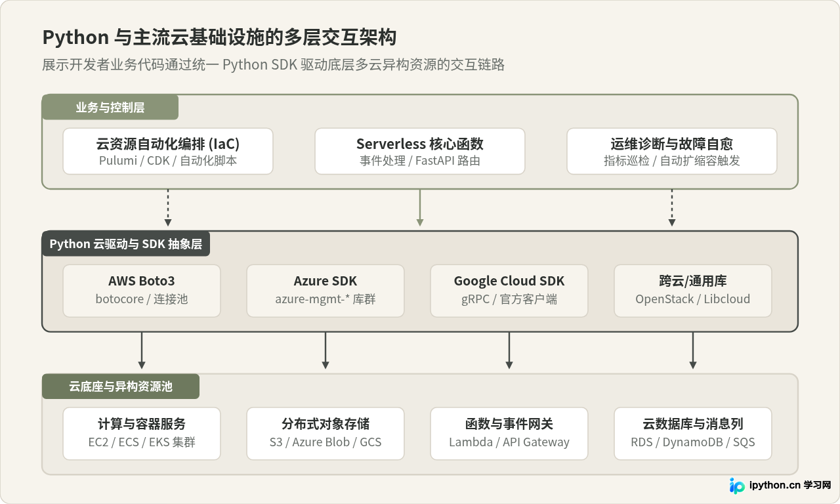This screenshot has height=504, width=840.
Task: Click text S3 / Azure Blob / GCS
Action: pyautogui.click(x=325, y=442)
